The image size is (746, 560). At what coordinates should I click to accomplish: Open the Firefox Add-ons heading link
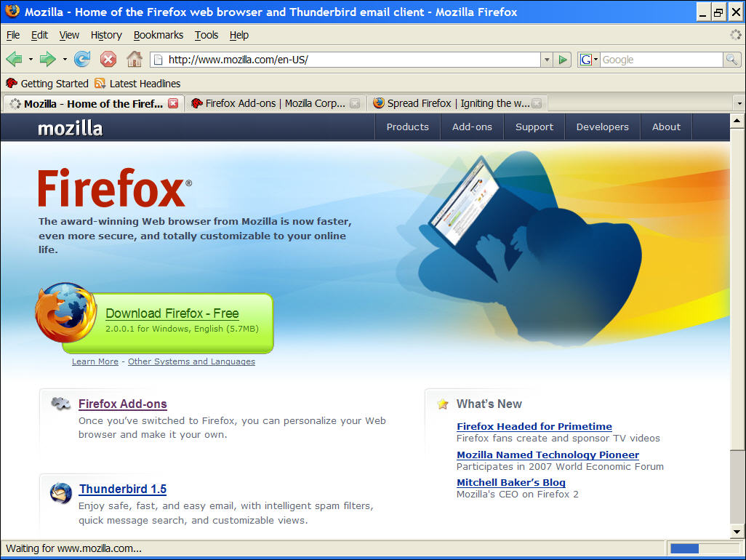(x=123, y=404)
